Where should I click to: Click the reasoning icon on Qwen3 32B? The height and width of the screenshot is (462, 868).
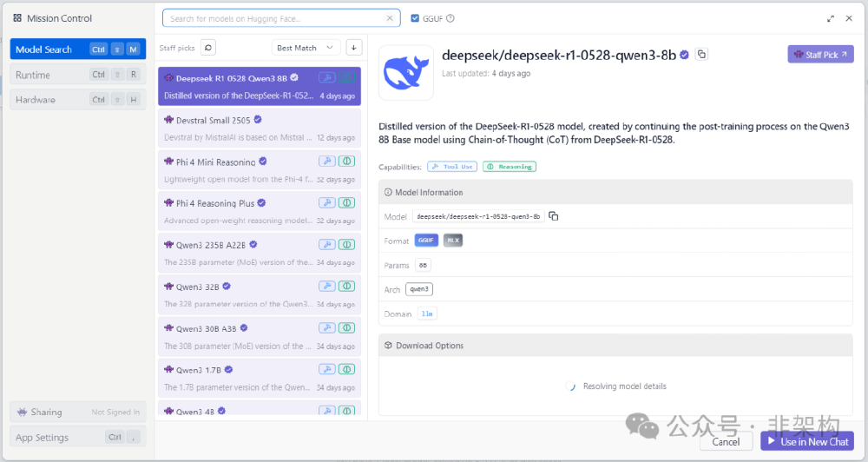pos(346,287)
